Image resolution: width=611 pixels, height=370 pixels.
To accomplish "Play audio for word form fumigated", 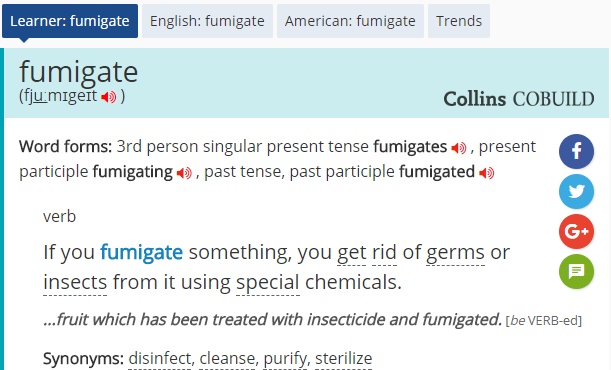I will (486, 173).
